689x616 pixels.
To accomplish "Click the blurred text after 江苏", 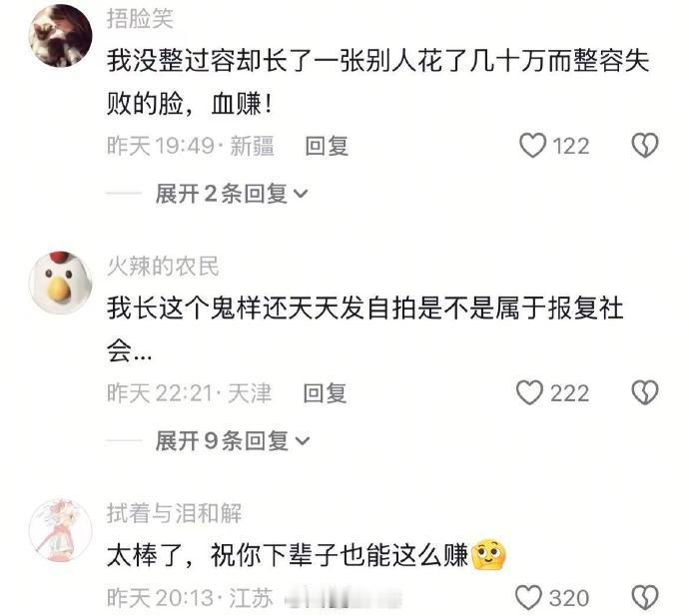I will click(343, 598).
